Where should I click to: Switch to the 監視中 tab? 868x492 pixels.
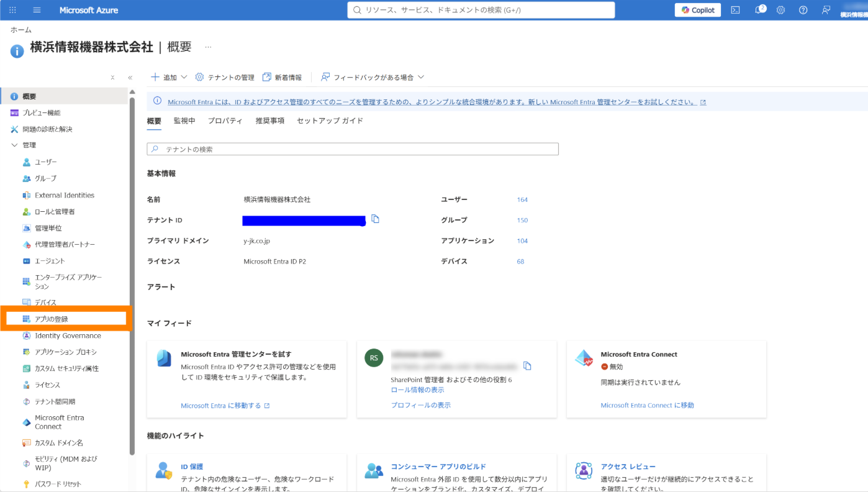point(184,121)
